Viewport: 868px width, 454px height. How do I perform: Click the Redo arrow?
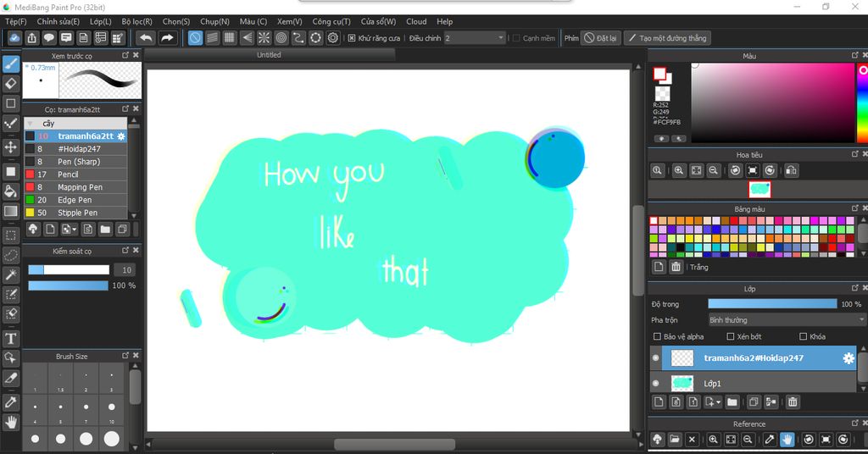[167, 37]
